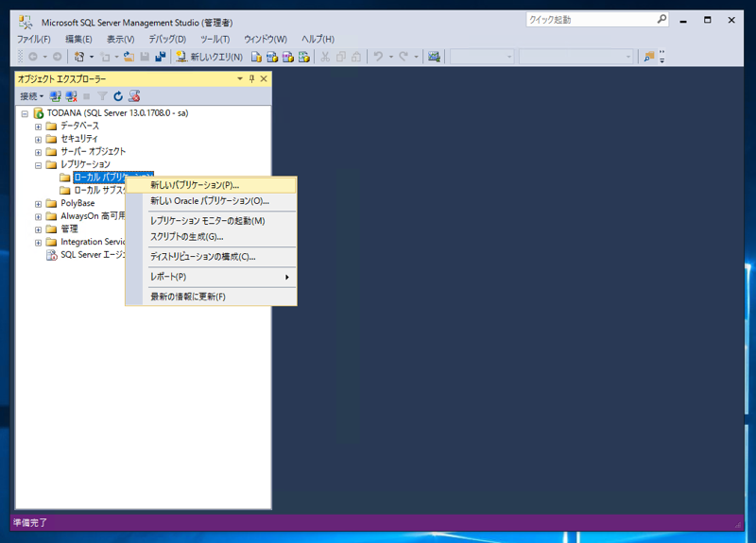The image size is (756, 543).
Task: Click the cut scissors toolbar icon
Action: click(325, 57)
